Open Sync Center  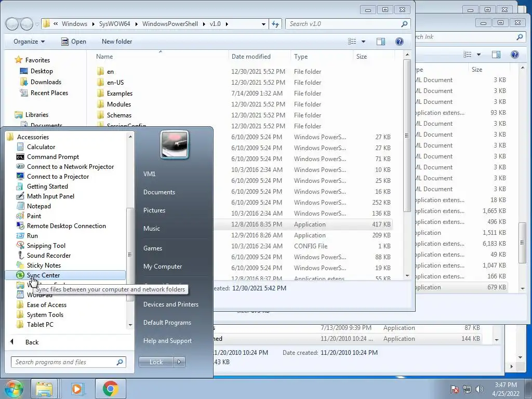pos(65,275)
